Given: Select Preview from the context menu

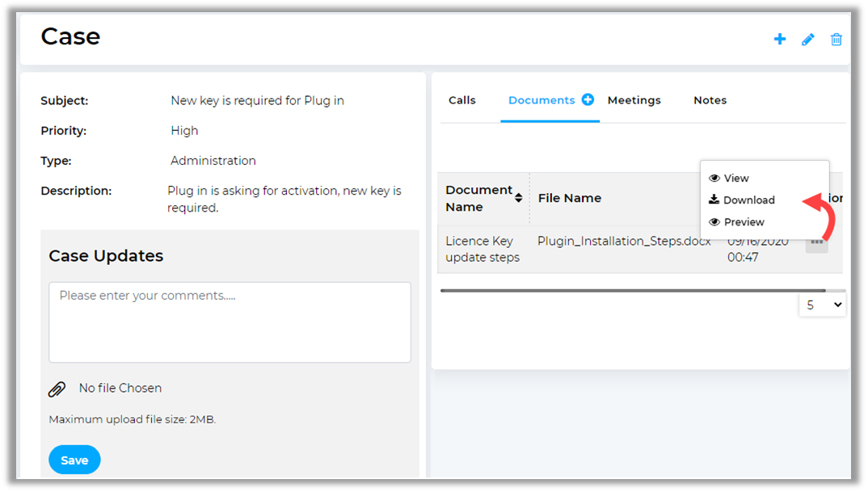Looking at the screenshot, I should (744, 222).
